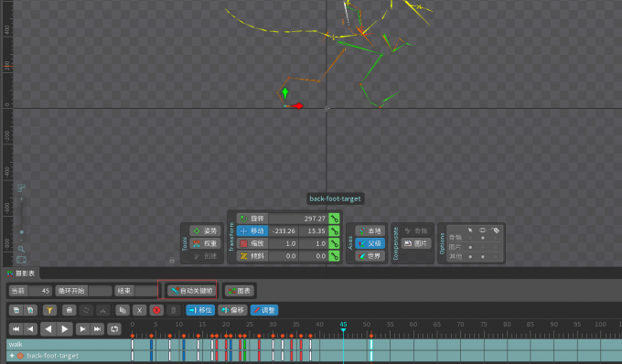
Task: Click the rotation value 297.27
Action: (x=298, y=219)
